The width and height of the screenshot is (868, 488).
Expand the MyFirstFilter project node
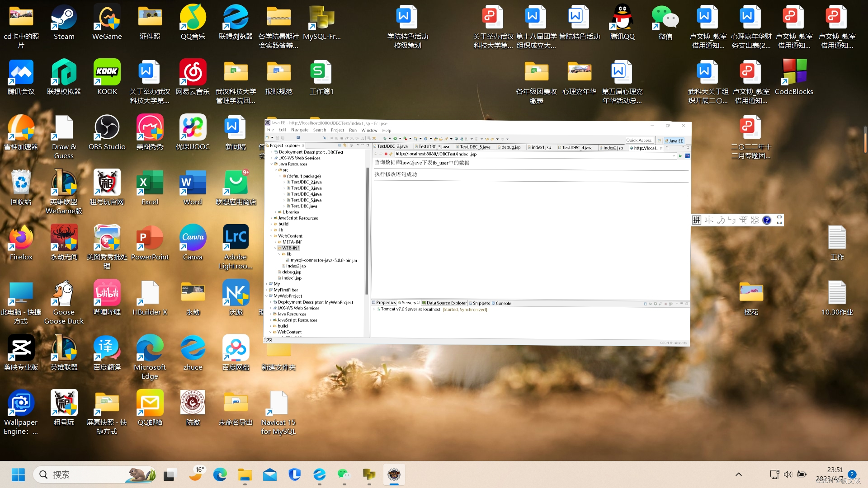pyautogui.click(x=266, y=290)
